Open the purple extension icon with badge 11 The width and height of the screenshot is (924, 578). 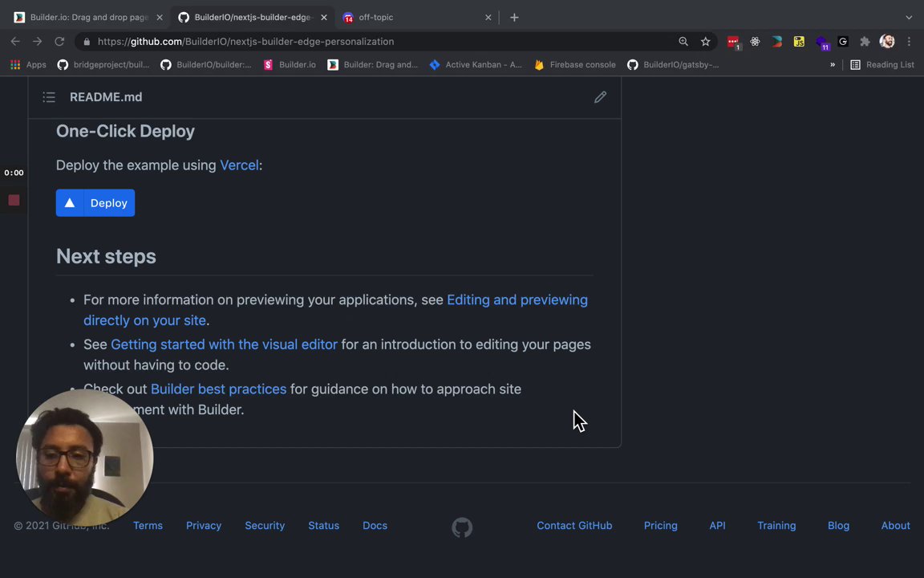[821, 43]
